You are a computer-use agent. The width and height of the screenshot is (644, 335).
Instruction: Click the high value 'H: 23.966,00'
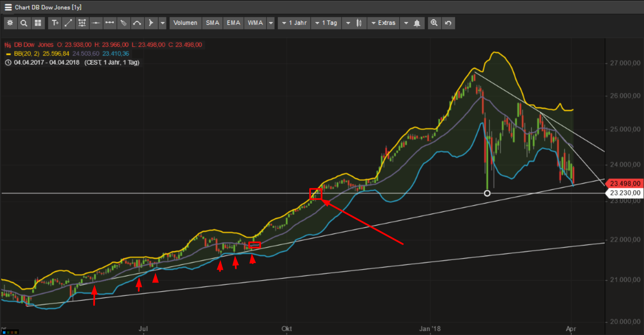tap(111, 45)
